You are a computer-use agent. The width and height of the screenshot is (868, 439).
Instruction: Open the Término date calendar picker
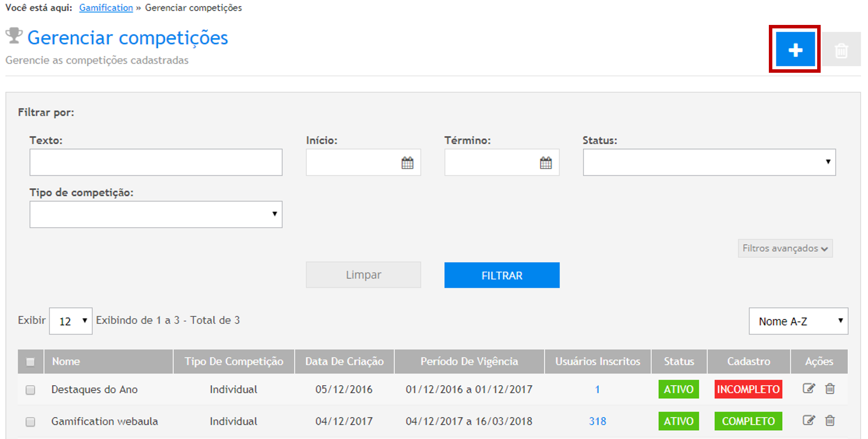[x=546, y=163]
